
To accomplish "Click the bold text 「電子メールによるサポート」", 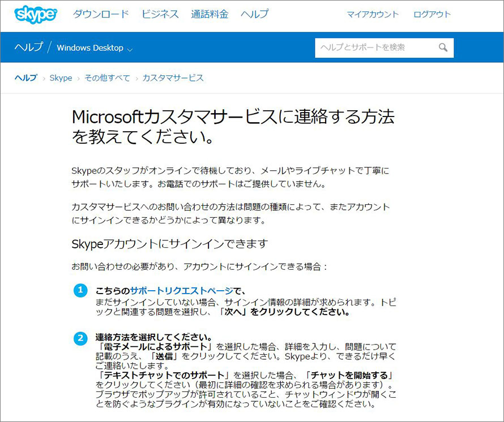I will (x=156, y=347).
